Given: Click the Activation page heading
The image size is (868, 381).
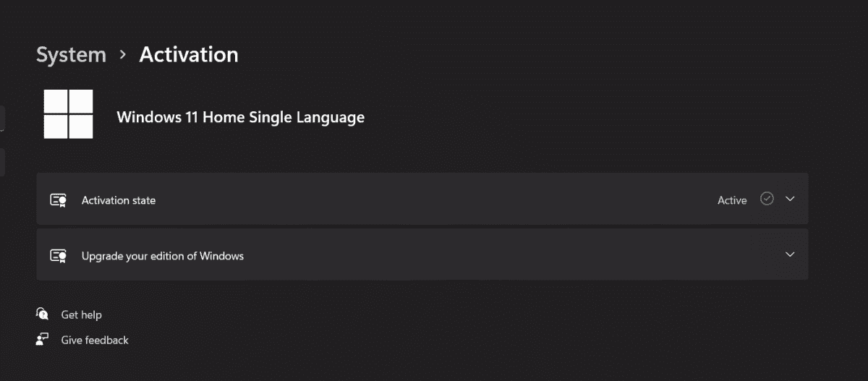Looking at the screenshot, I should pyautogui.click(x=189, y=54).
